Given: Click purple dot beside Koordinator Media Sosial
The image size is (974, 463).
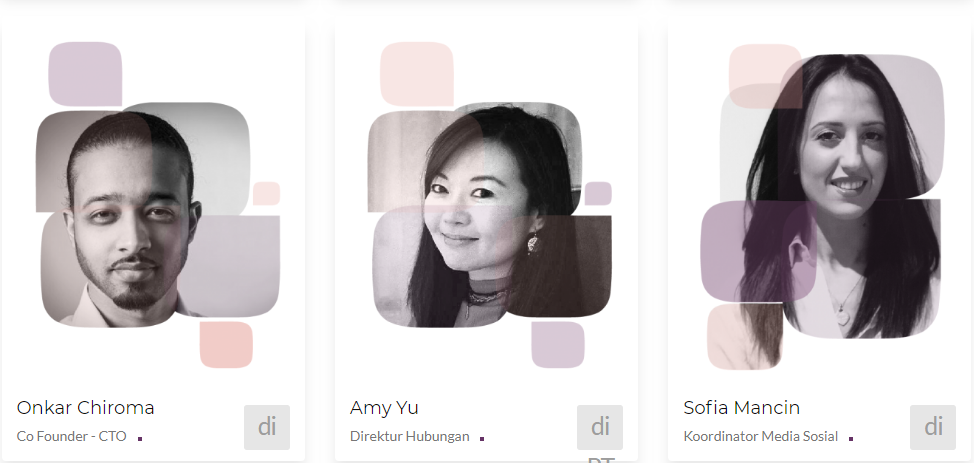Looking at the screenshot, I should [851, 439].
